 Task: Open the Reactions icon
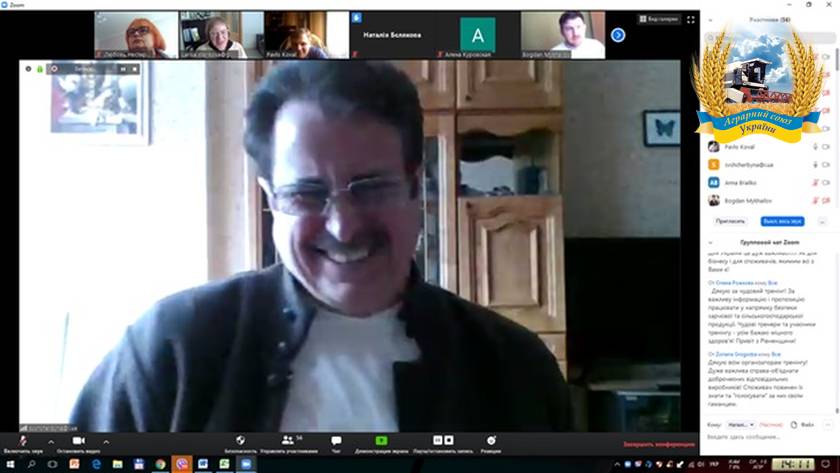[x=491, y=440]
